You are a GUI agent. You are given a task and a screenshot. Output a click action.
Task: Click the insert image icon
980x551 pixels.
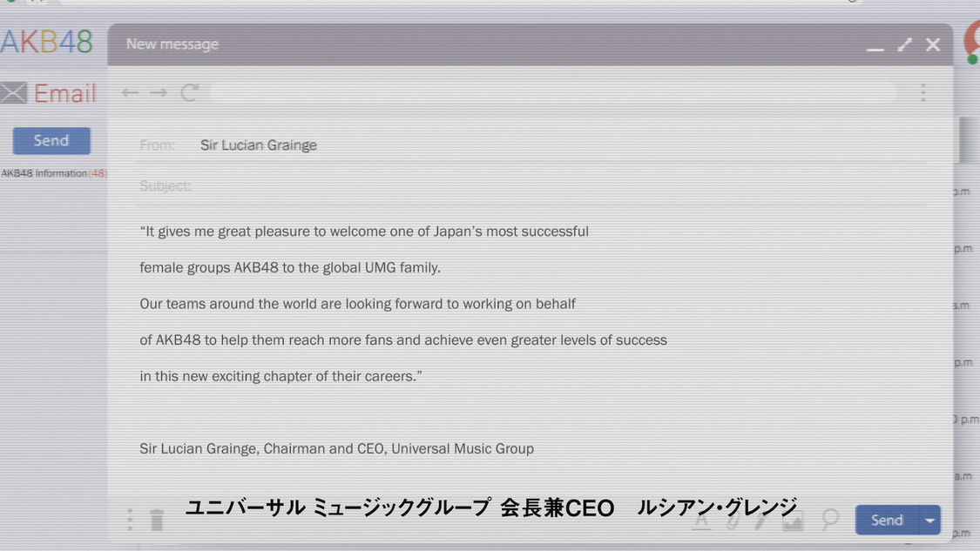(x=792, y=521)
